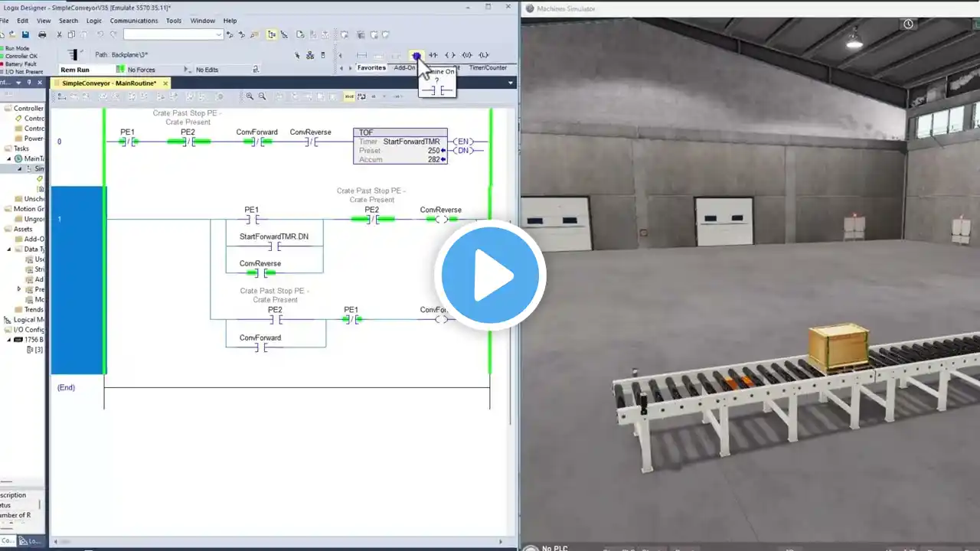Save the project with the floppy disk icon
The image size is (980, 551).
point(25,34)
